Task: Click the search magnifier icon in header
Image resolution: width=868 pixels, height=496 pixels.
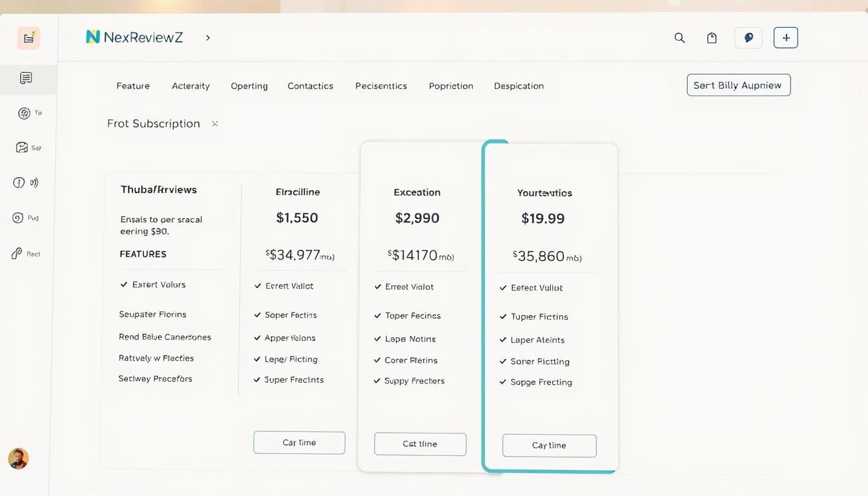Action: point(679,38)
